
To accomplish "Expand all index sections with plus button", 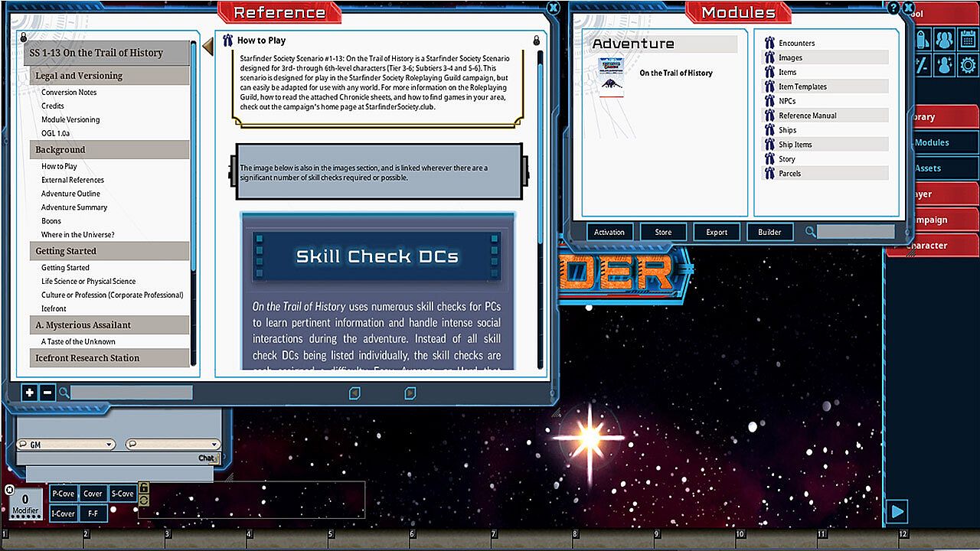I will [29, 393].
